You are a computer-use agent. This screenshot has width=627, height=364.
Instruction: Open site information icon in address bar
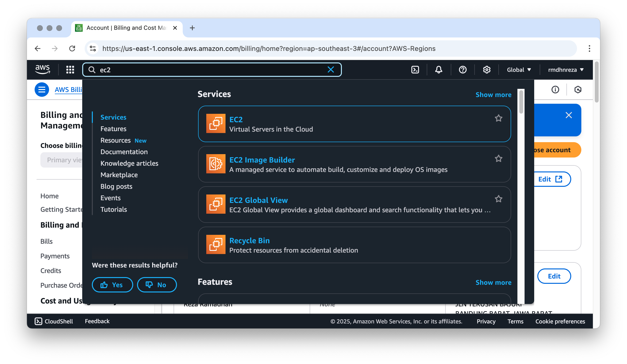[x=93, y=49]
